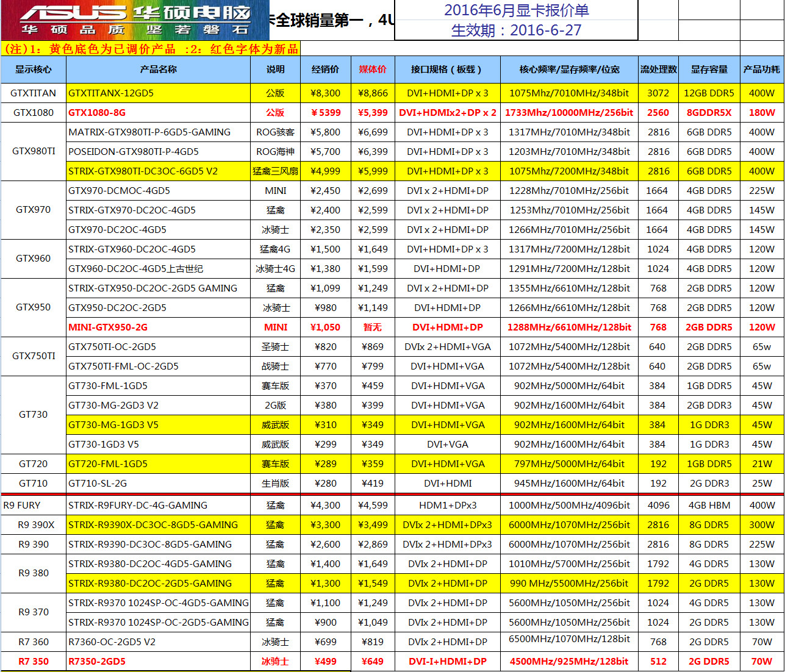Click the red '暂无' media price cell
The width and height of the screenshot is (785, 672).
point(373,327)
